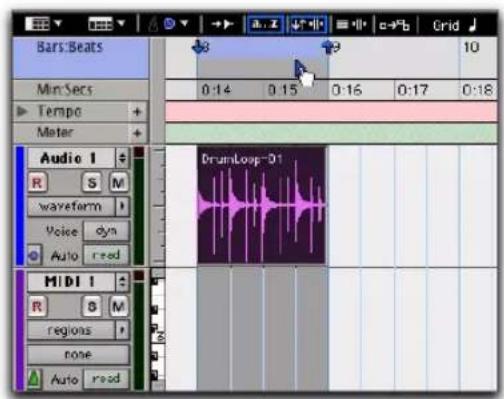
Task: Open MIDI 1 automation mode read selector
Action: point(106,379)
